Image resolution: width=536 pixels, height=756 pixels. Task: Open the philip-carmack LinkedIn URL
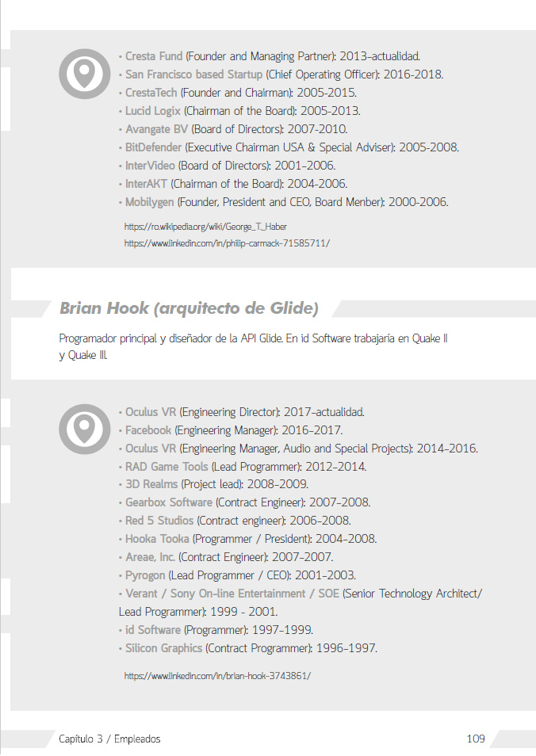pyautogui.click(x=226, y=243)
